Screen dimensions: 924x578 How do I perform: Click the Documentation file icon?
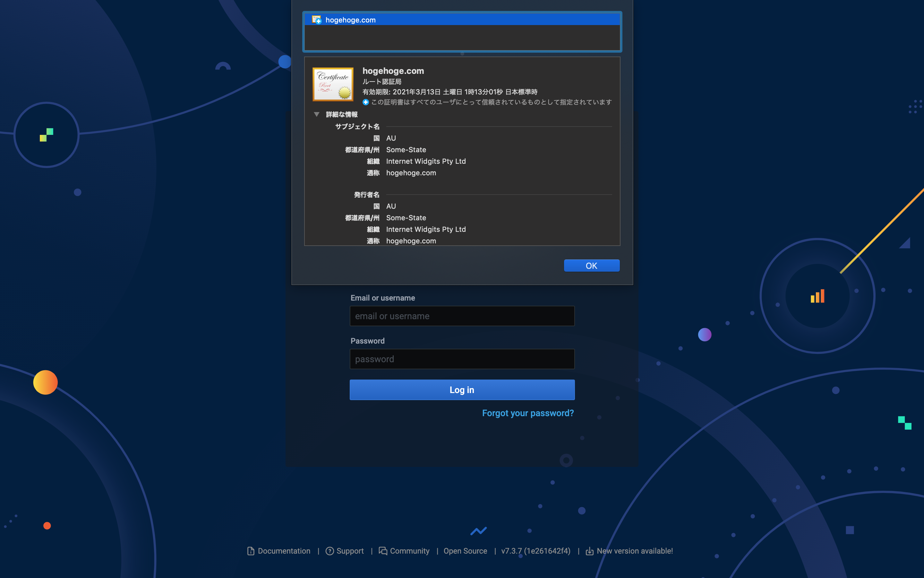tap(251, 551)
